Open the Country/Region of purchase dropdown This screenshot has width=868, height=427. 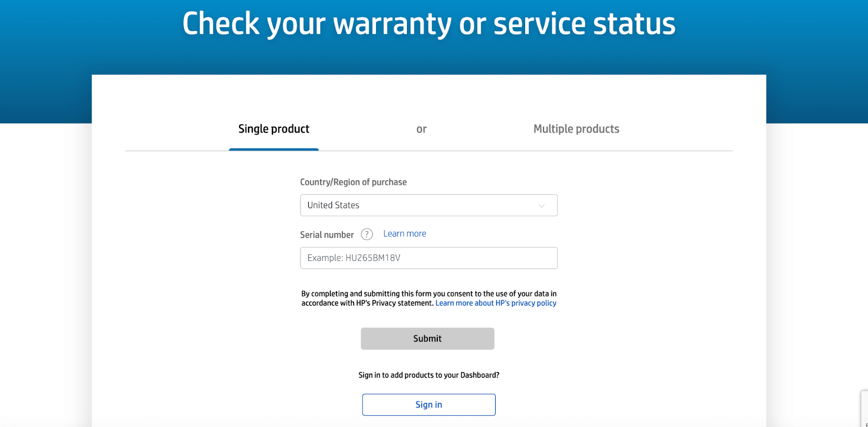429,205
